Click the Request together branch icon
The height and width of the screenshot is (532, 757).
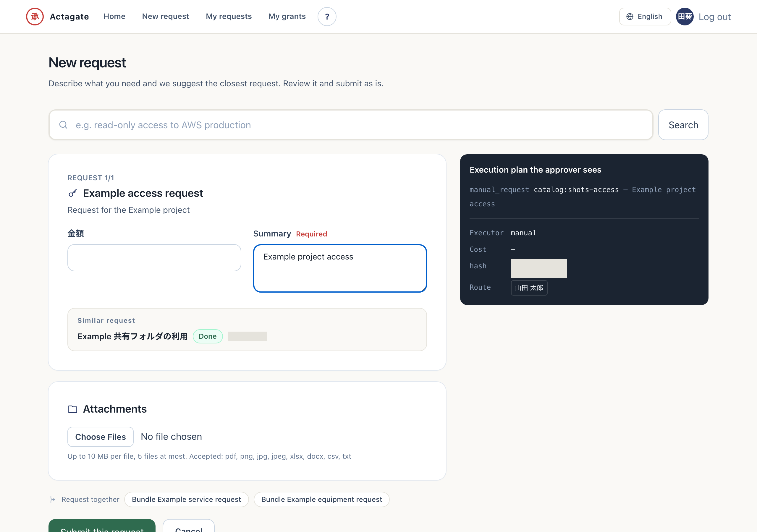coord(53,499)
